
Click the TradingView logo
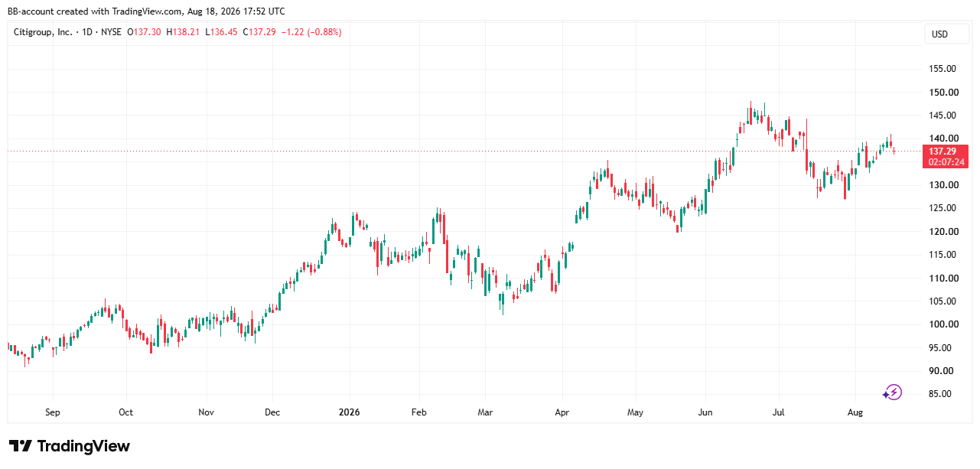pyautogui.click(x=70, y=446)
